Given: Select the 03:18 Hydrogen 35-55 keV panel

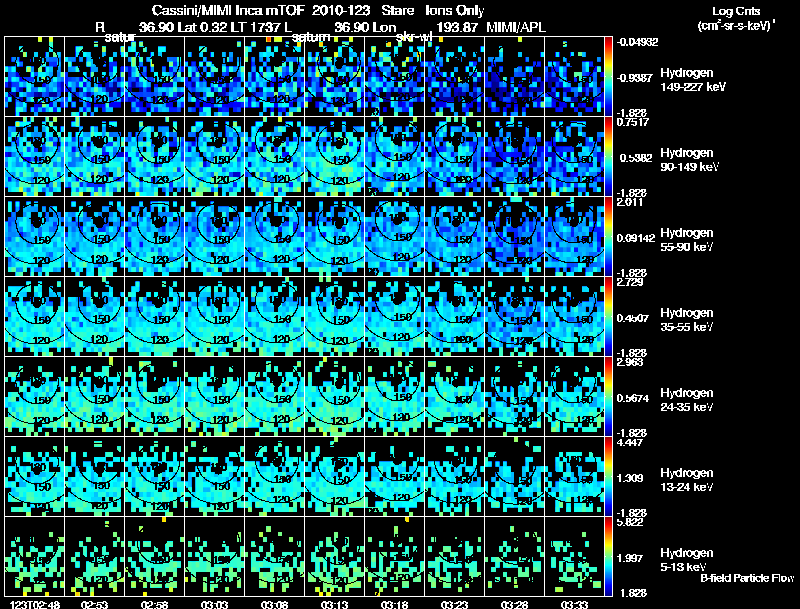Looking at the screenshot, I should (394, 317).
